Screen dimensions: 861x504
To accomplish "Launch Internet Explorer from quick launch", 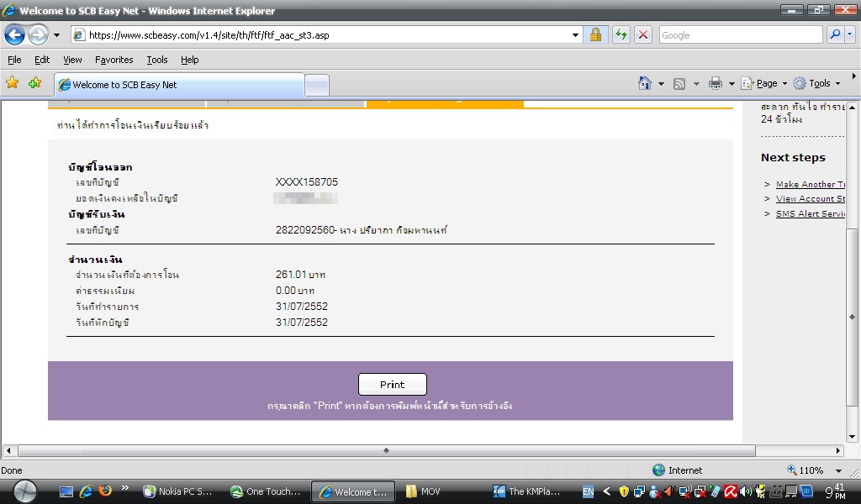I will [x=86, y=491].
